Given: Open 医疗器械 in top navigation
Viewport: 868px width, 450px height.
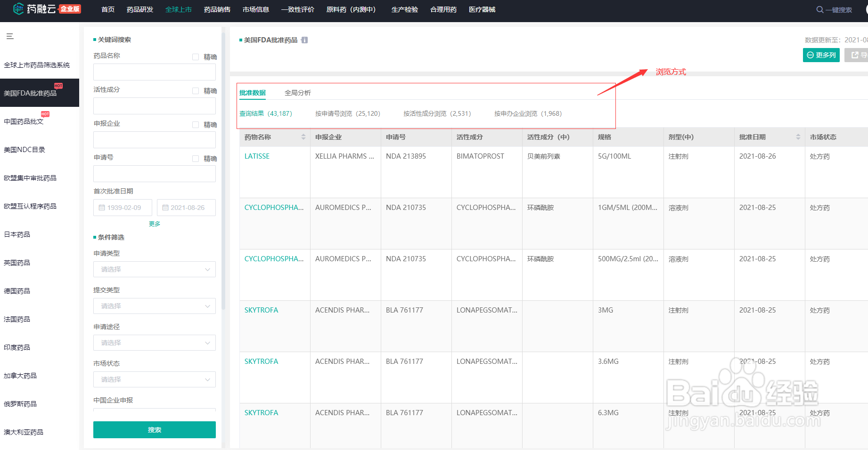Looking at the screenshot, I should pos(482,9).
